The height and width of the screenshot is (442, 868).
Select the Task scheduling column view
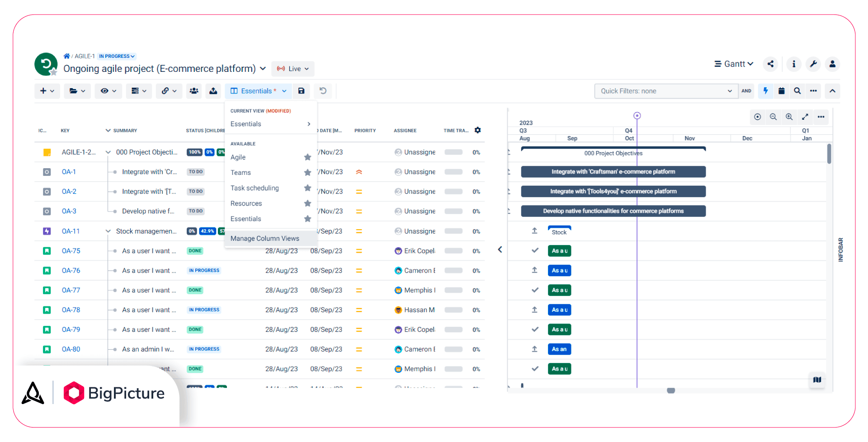tap(255, 188)
